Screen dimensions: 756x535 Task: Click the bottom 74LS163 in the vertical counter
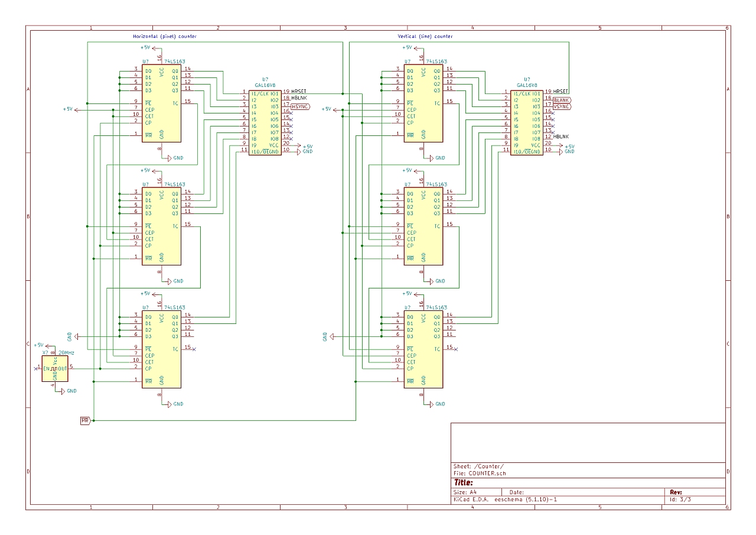(x=423, y=349)
